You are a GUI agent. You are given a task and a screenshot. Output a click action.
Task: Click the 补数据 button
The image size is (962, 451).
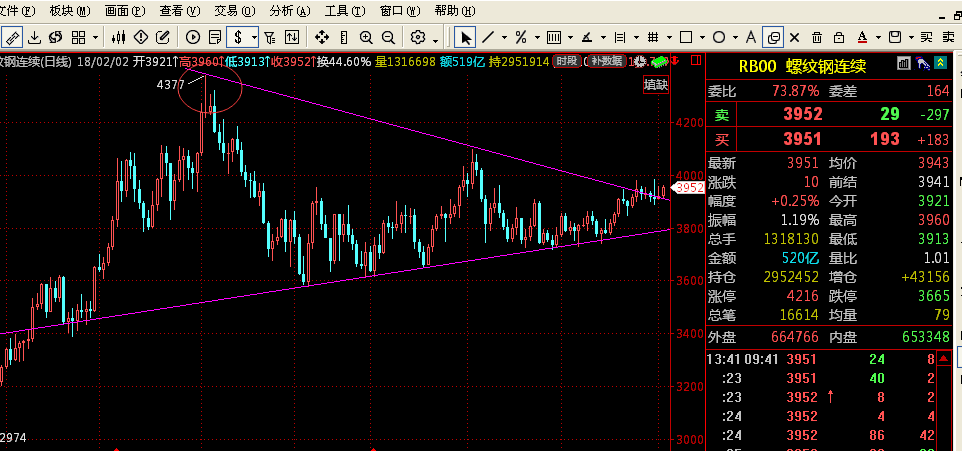click(x=607, y=61)
